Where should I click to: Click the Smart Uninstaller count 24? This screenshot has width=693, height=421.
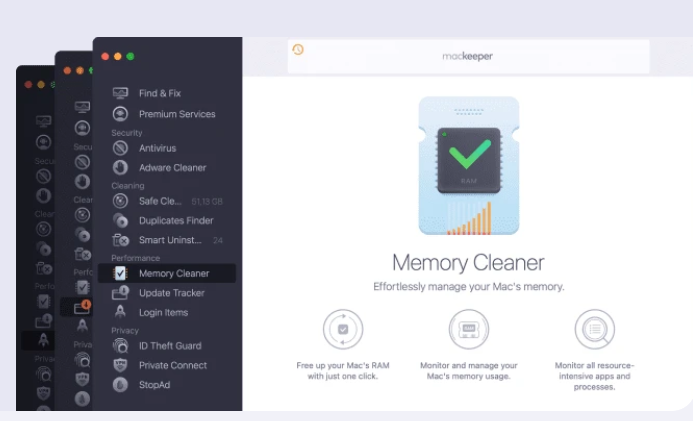click(218, 240)
